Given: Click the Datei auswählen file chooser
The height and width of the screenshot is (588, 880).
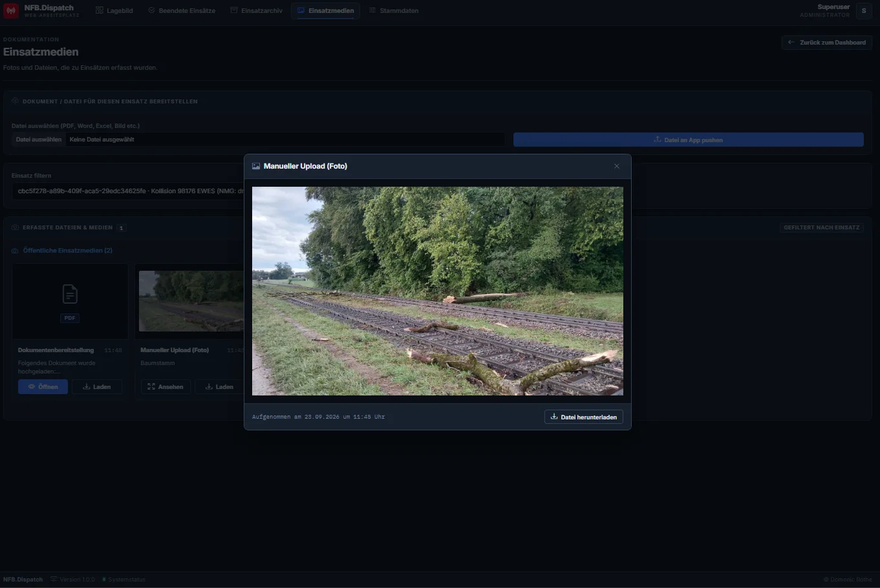Looking at the screenshot, I should [x=39, y=140].
